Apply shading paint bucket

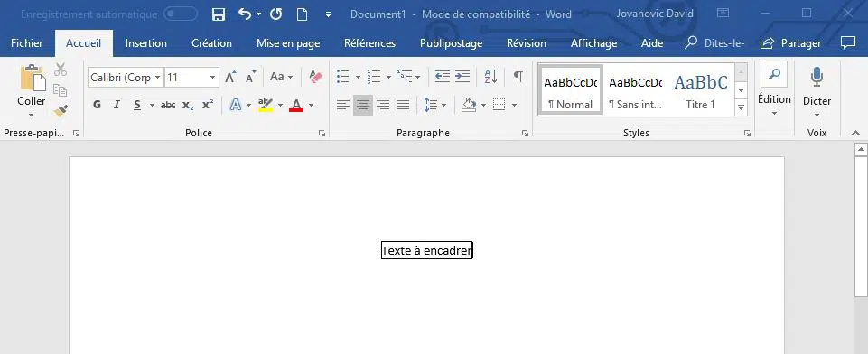(x=469, y=105)
